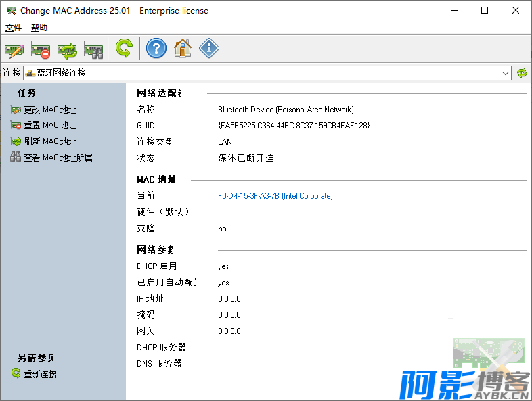Click the 克隆 value 'no'
Image resolution: width=532 pixels, height=401 pixels.
(x=222, y=229)
